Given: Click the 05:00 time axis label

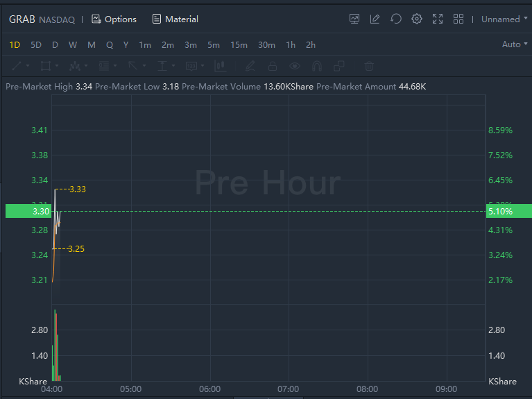Looking at the screenshot, I should [x=130, y=389].
